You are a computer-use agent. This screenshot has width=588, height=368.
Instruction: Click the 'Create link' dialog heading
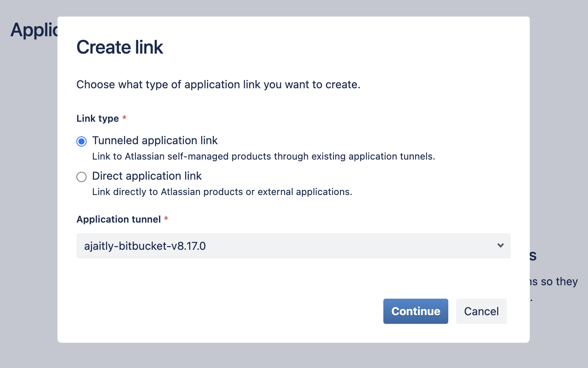tap(120, 47)
